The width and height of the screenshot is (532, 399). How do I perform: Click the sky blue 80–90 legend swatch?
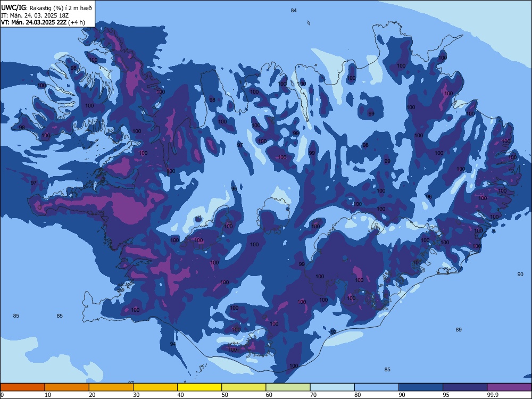(377, 387)
